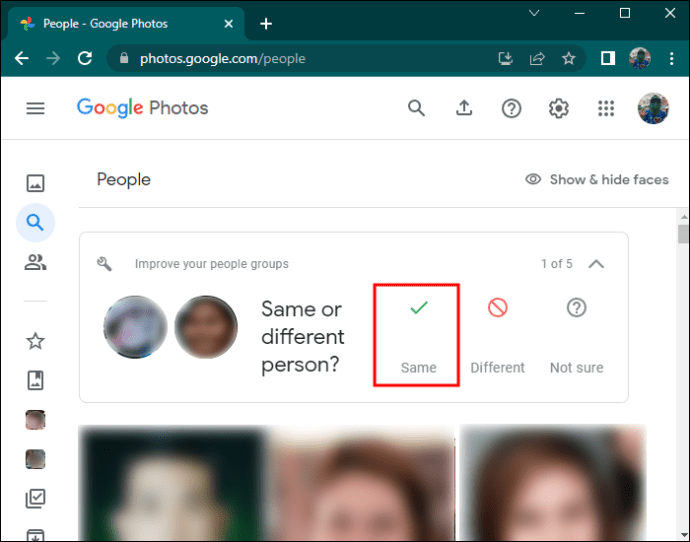
Task: Go forward in browser
Action: click(x=53, y=59)
